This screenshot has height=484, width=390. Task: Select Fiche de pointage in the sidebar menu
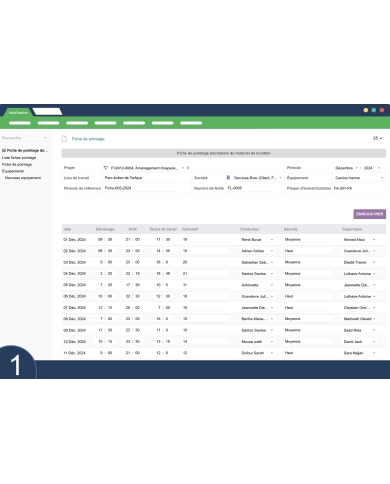[17, 164]
